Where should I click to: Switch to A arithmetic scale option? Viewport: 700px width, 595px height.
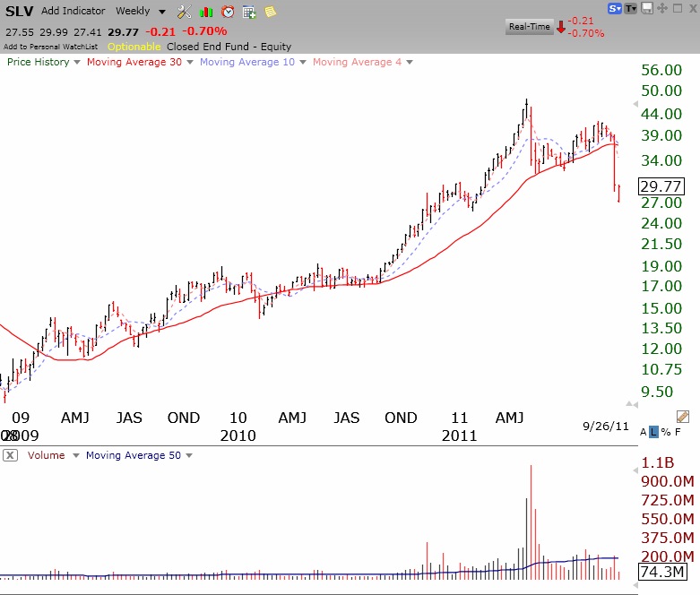tap(644, 432)
